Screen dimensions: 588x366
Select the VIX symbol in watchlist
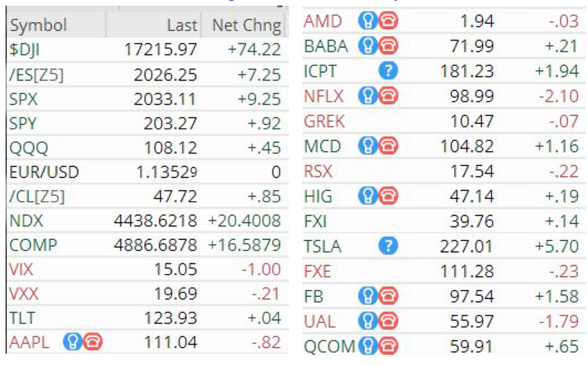[x=21, y=269]
